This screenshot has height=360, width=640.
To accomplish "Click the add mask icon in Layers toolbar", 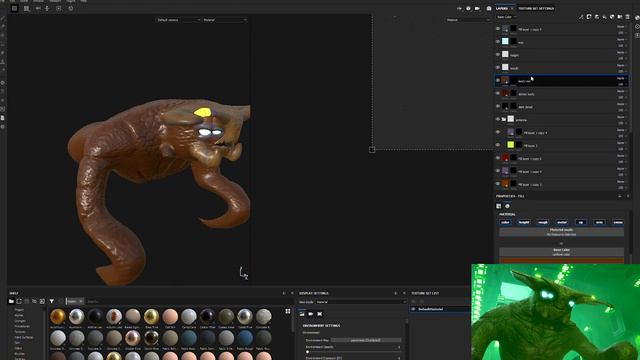I will click(589, 17).
